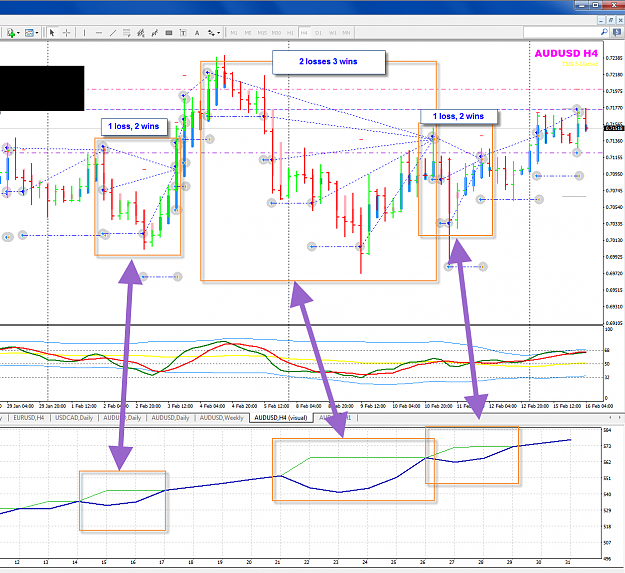Expand the new chart dropdown arrow

[18, 33]
